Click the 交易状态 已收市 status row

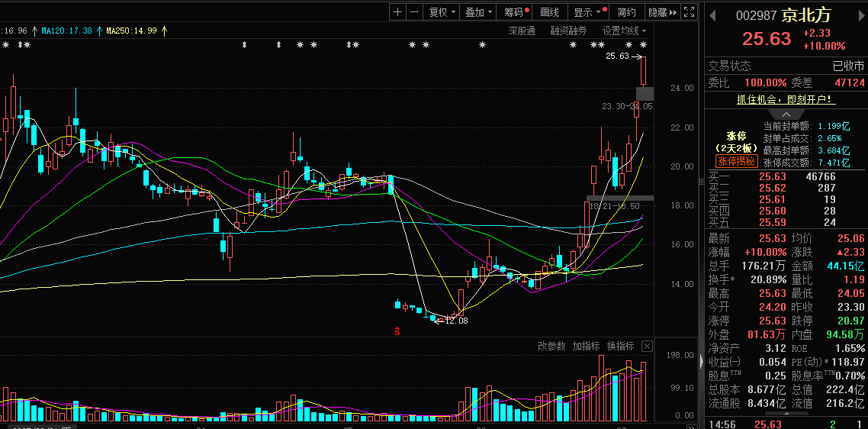(x=786, y=66)
